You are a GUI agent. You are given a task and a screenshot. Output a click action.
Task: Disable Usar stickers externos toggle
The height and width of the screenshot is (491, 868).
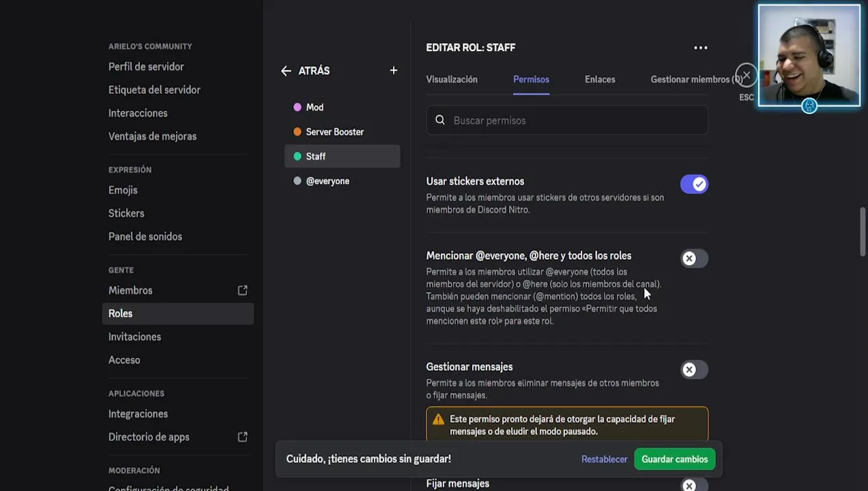pos(694,184)
